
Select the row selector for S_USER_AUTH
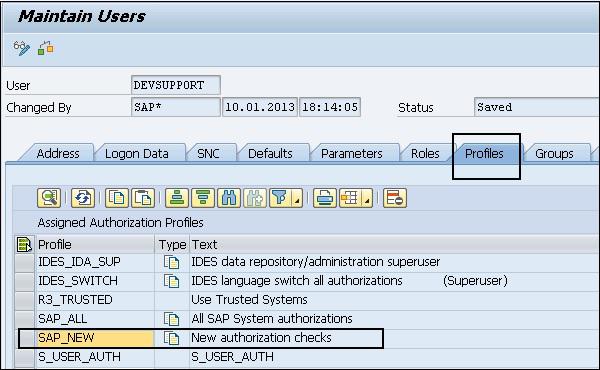pos(25,357)
